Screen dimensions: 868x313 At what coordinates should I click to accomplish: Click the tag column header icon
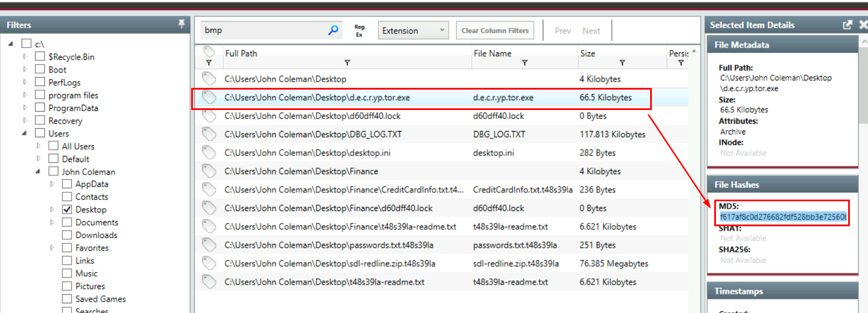coord(209,52)
